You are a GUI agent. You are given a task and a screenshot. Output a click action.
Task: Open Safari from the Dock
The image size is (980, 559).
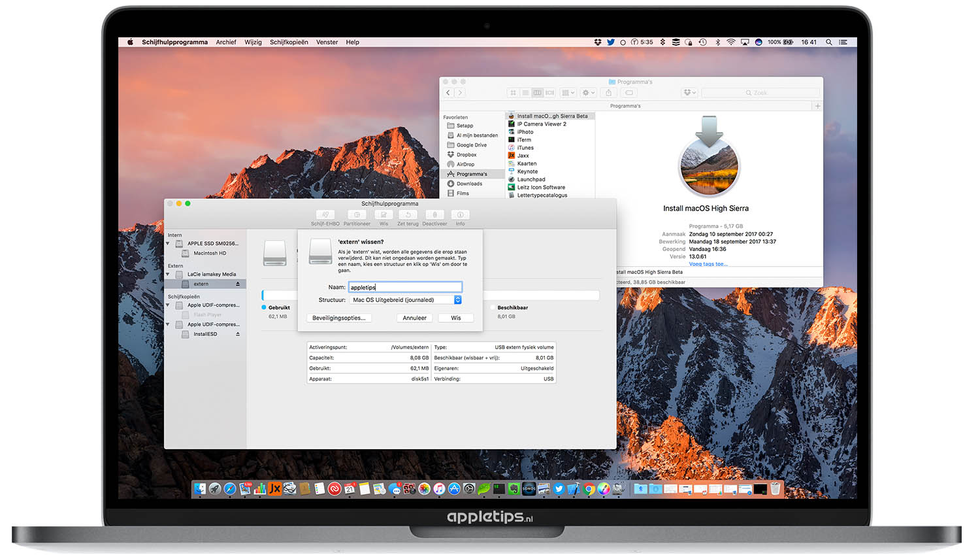[229, 488]
